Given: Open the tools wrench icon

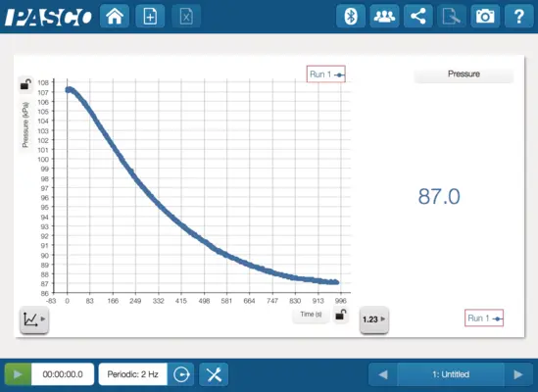Looking at the screenshot, I should pyautogui.click(x=214, y=374).
